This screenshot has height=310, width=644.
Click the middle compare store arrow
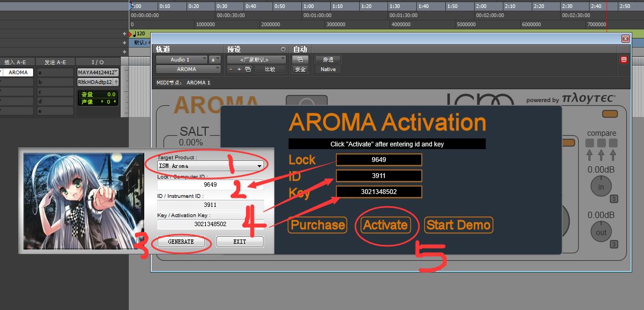click(601, 155)
